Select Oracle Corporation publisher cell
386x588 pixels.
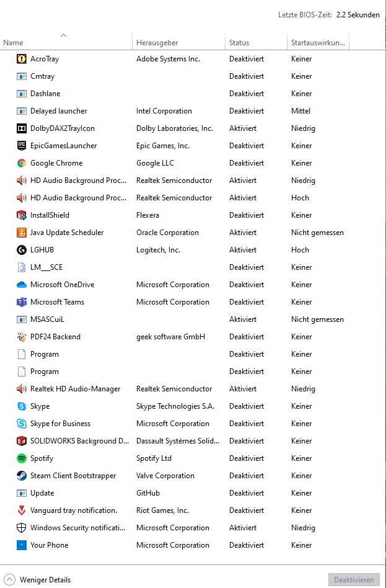click(x=167, y=233)
